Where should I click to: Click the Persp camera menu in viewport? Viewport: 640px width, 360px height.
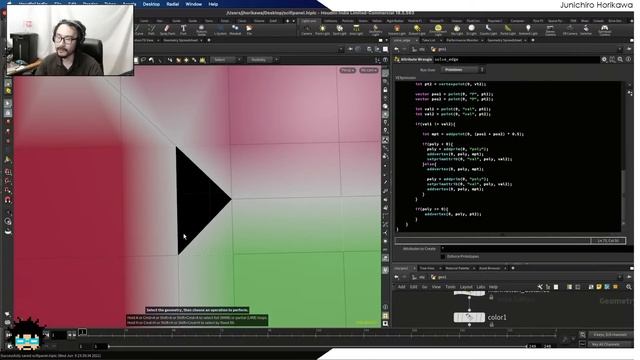(348, 71)
